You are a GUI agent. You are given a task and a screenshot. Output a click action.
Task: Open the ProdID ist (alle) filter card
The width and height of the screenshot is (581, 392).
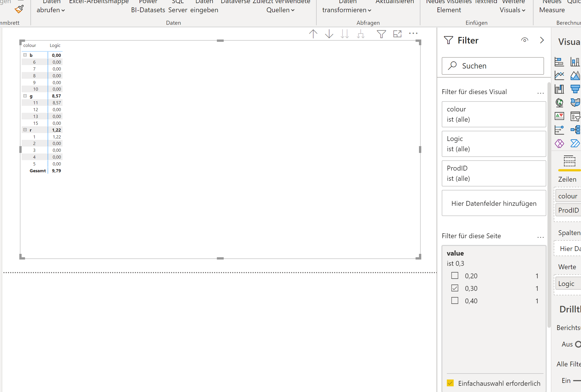pos(494,173)
